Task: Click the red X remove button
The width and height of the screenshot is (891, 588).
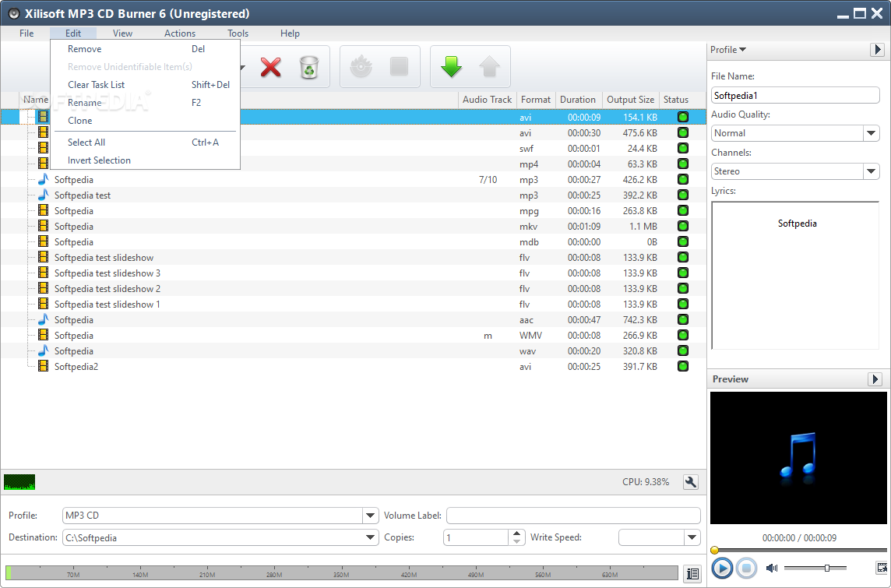Action: [270, 67]
